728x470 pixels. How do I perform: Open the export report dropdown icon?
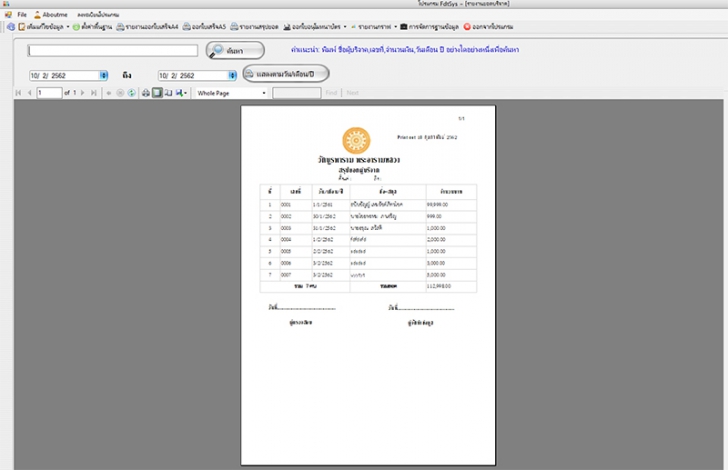tap(182, 93)
